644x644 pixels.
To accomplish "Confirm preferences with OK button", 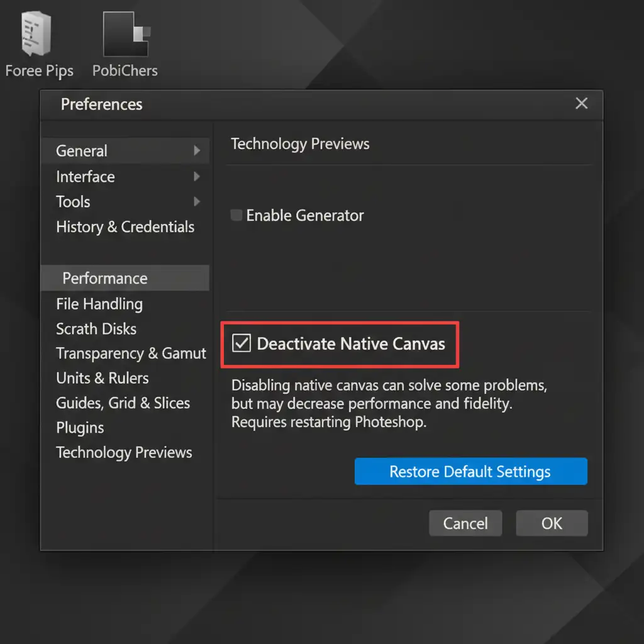I will click(552, 523).
